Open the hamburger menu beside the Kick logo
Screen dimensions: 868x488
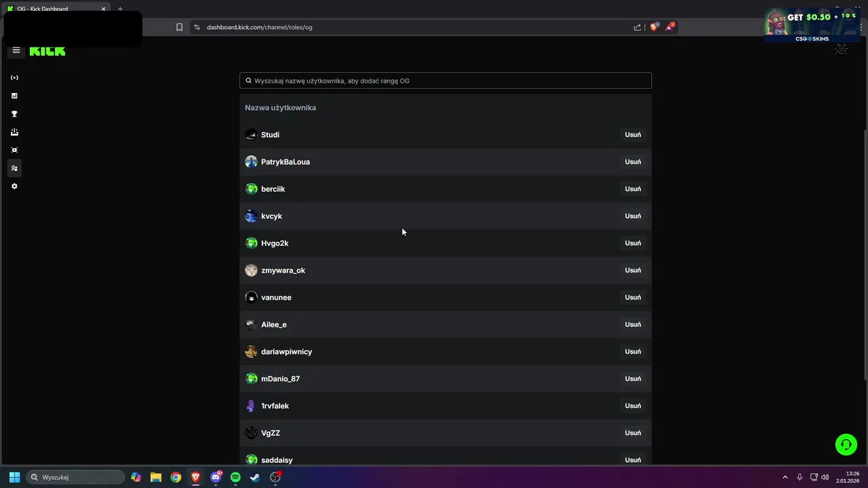point(16,50)
